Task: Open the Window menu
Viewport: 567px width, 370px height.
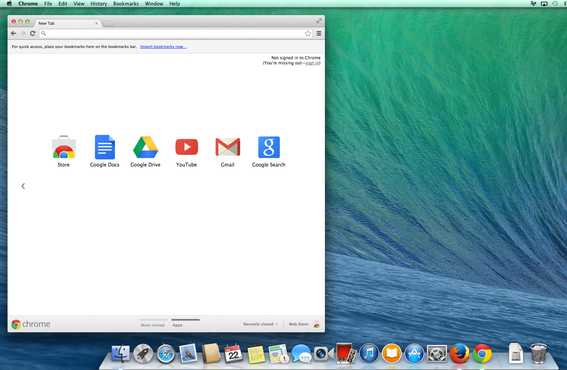Action: tap(154, 4)
